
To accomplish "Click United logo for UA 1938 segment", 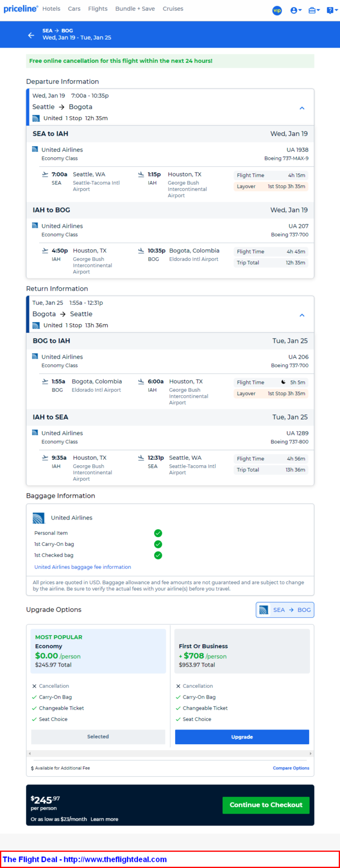I will click(35, 150).
